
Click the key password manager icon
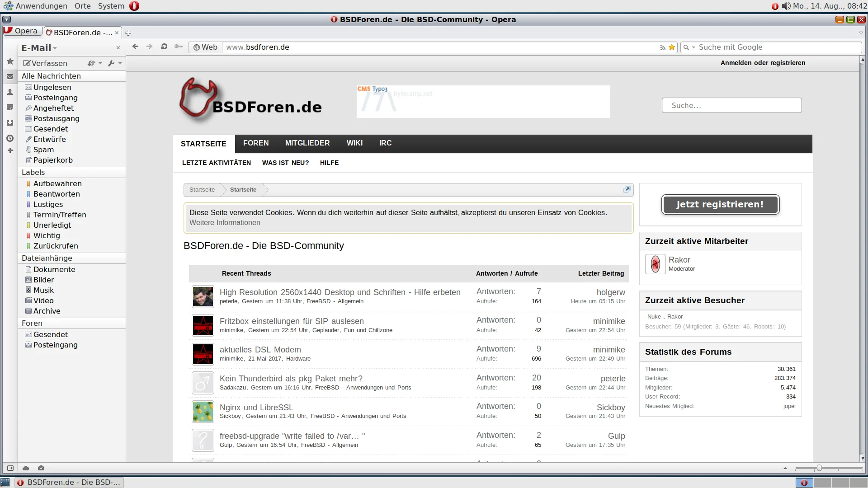(x=179, y=47)
